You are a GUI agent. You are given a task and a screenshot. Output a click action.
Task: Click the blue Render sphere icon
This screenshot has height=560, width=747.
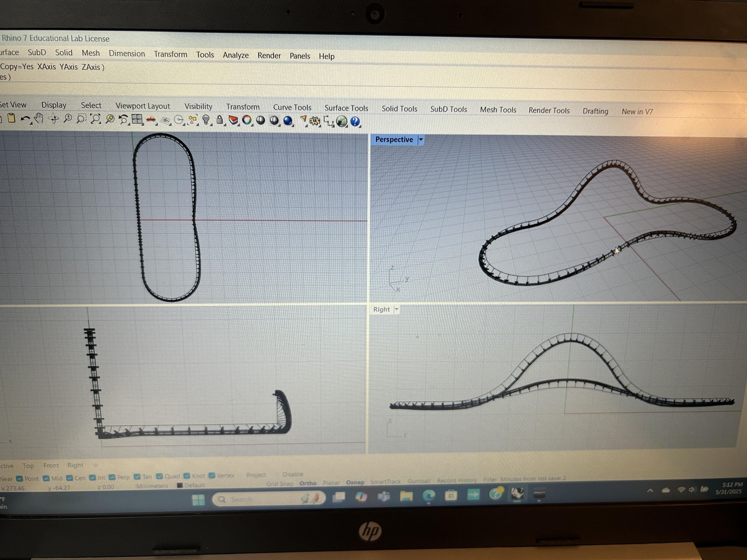288,120
